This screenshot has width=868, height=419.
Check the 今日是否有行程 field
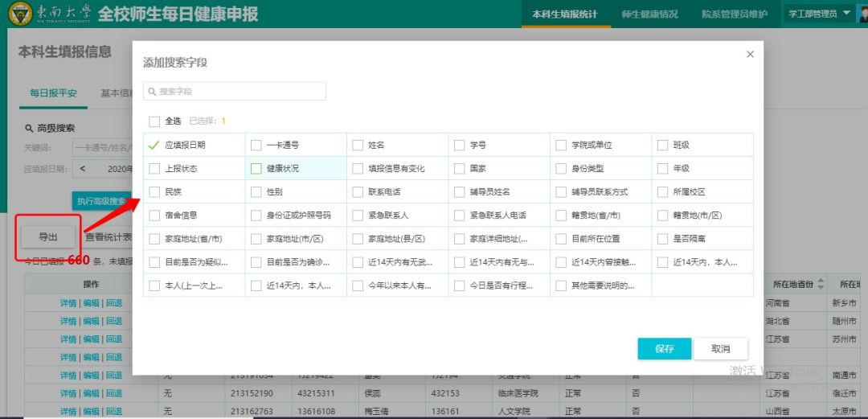coord(459,286)
